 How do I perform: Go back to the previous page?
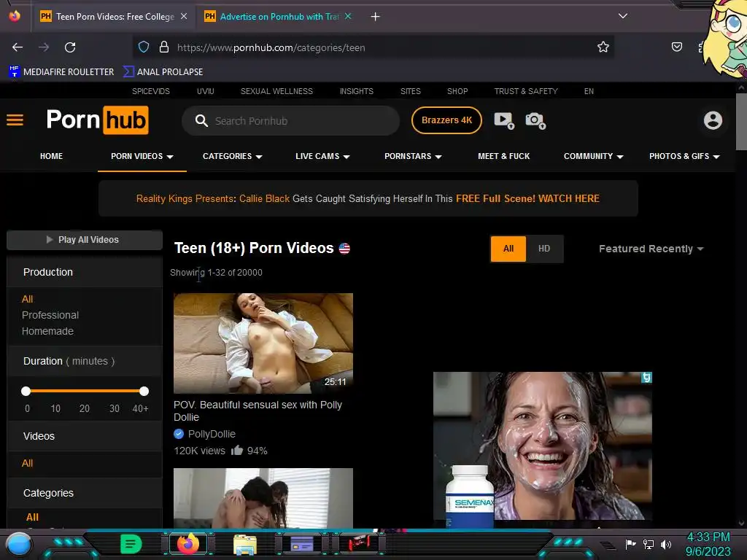18,47
